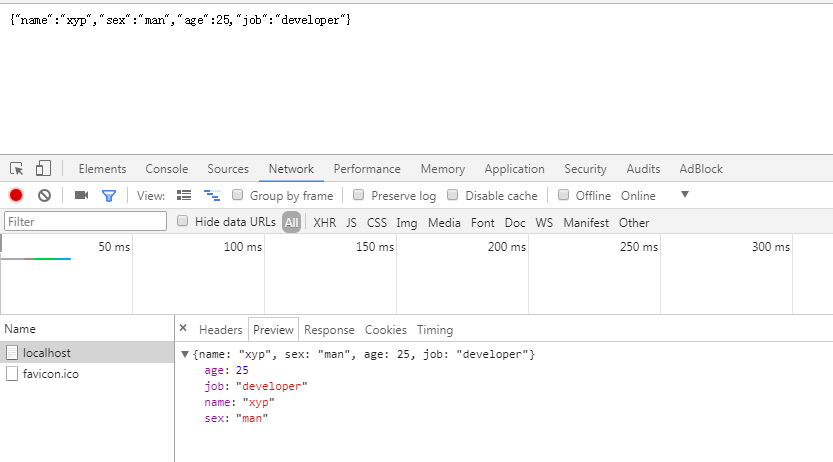Select the All filter type
Viewport: 833px width, 462px height.
click(291, 223)
